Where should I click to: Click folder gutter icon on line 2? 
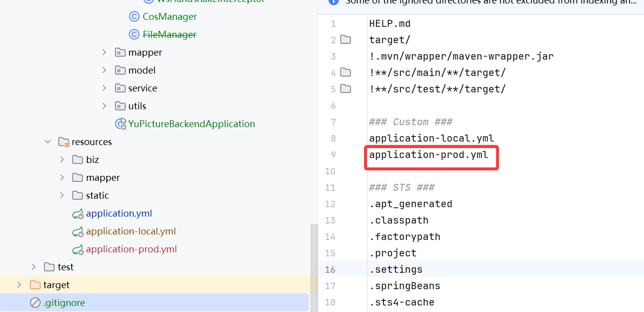pos(346,40)
